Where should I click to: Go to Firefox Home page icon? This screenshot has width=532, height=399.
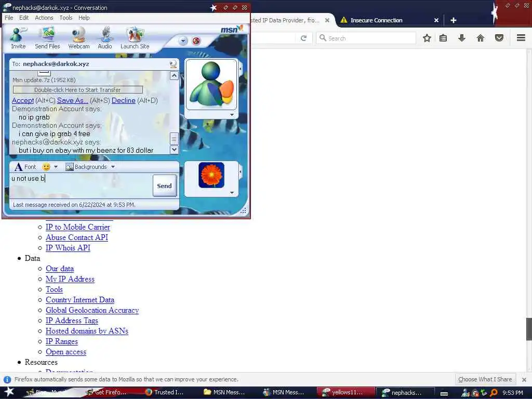point(480,38)
